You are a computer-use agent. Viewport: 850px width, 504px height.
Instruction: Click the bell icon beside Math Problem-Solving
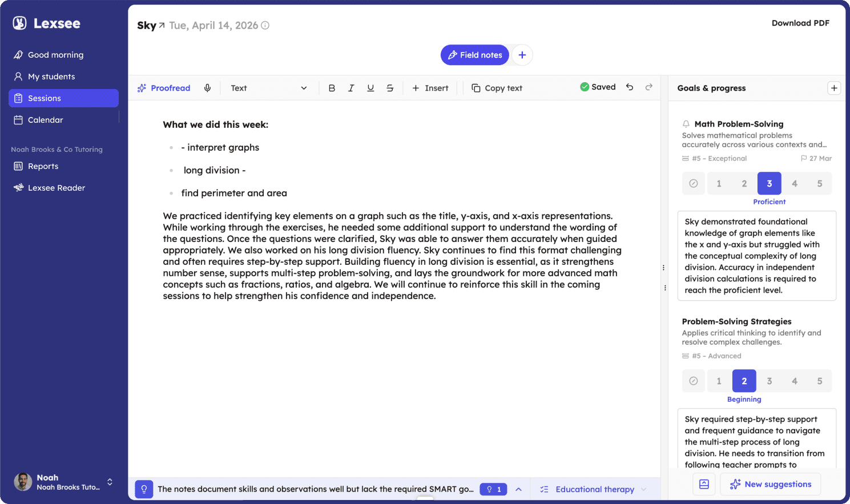tap(686, 124)
